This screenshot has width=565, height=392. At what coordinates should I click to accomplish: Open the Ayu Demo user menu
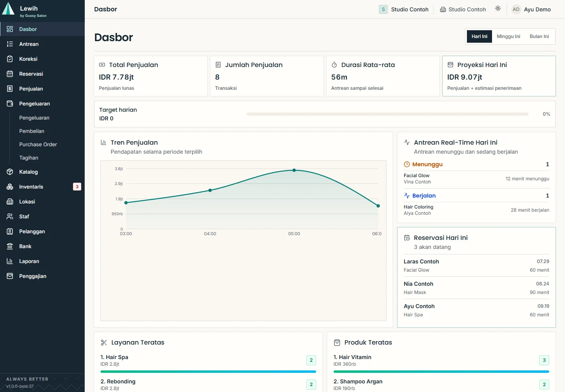(x=531, y=9)
